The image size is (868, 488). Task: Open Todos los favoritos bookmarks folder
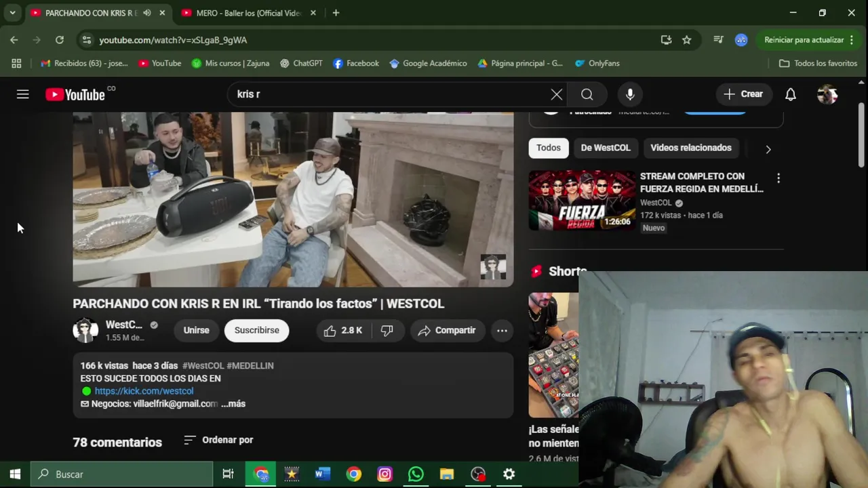point(818,63)
